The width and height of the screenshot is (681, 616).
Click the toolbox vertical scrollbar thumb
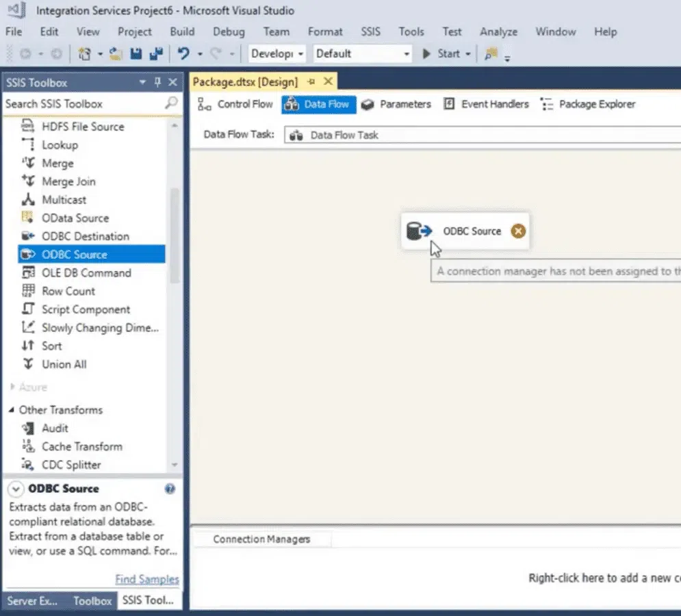pyautogui.click(x=174, y=235)
